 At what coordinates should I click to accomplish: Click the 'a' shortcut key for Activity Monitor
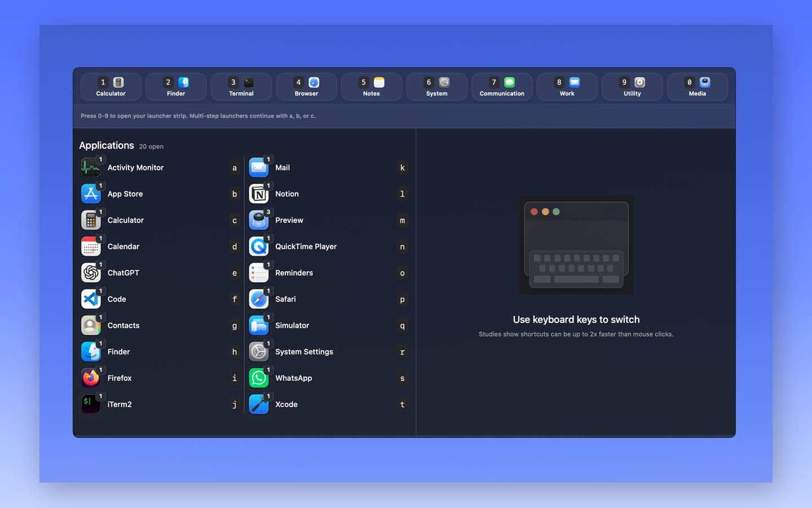235,168
